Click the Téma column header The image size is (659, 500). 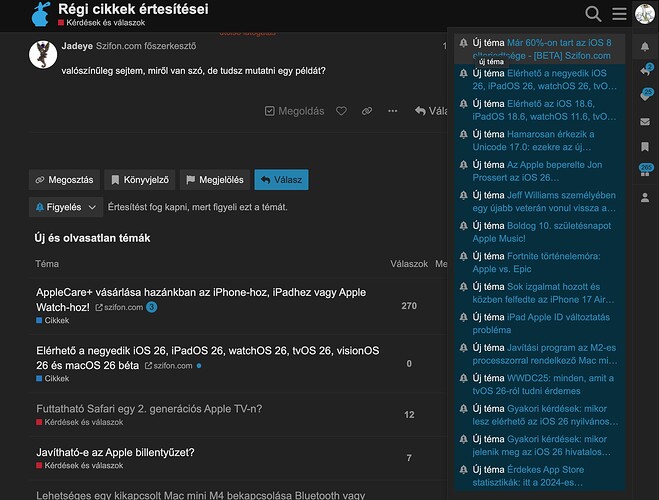tap(47, 264)
